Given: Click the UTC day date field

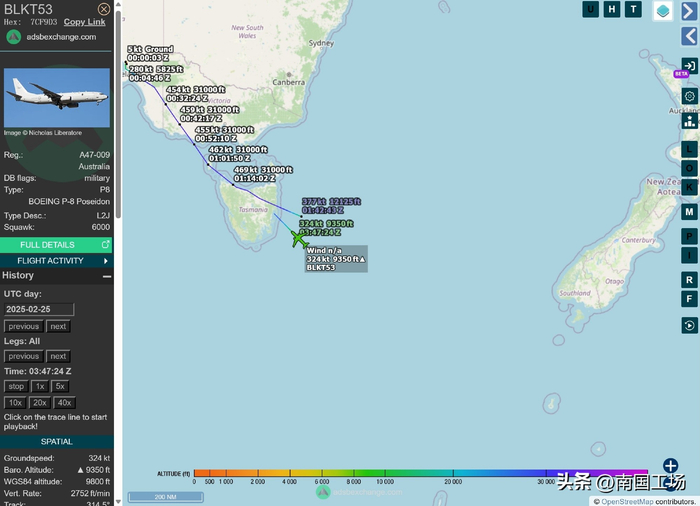Looking at the screenshot, I should [x=39, y=309].
